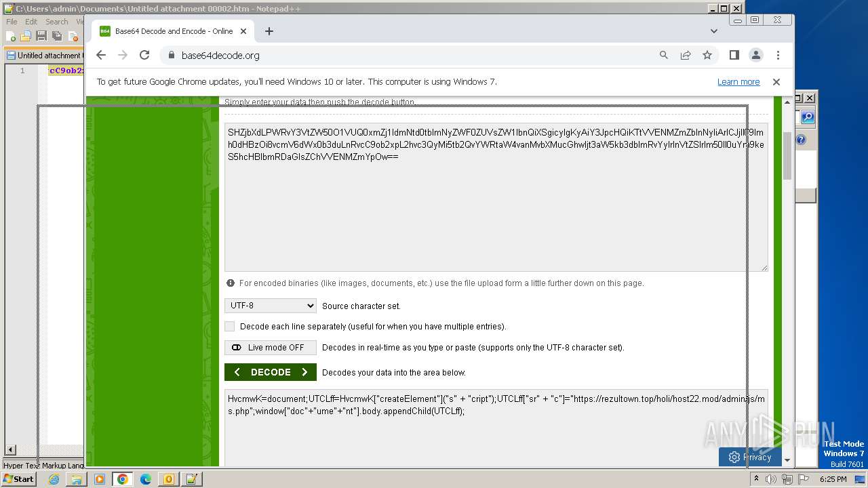Screen dimensions: 868x488
Task: Open Windows Media Player taskbar icon
Action: [x=100, y=479]
